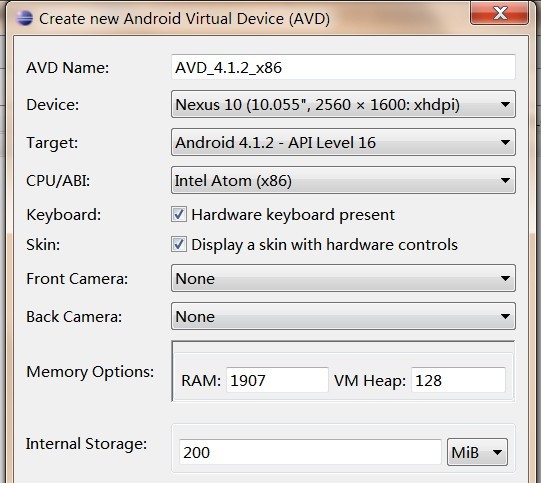Screen dimensions: 541x483
Task: Close the Create new AVD dialog
Action: [x=499, y=13]
